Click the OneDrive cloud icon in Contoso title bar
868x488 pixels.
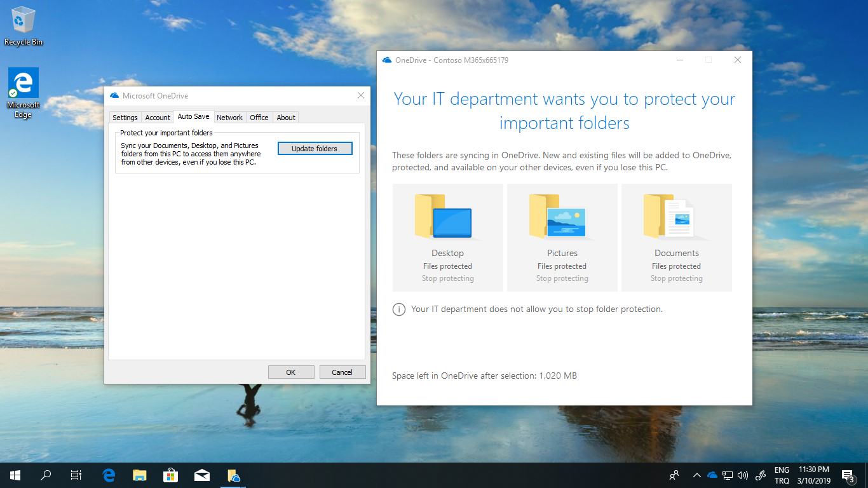[x=387, y=60]
